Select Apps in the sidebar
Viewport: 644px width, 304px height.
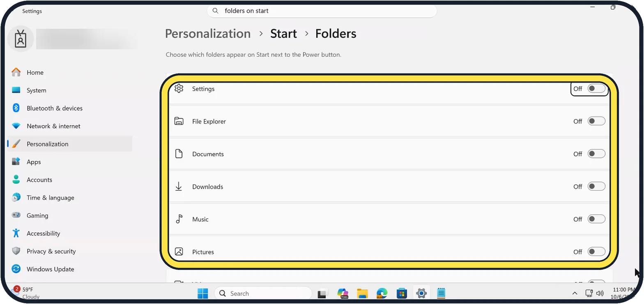[70, 162]
